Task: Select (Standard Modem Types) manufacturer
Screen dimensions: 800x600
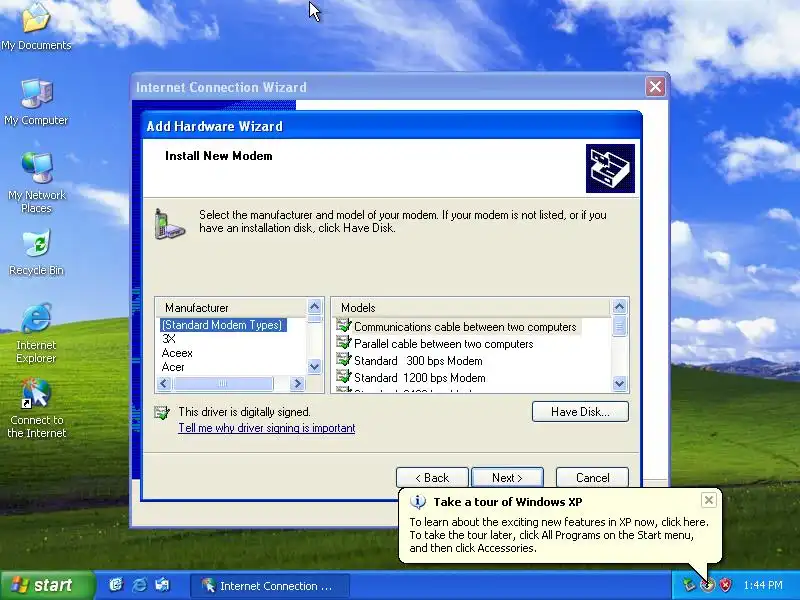Action: click(223, 325)
